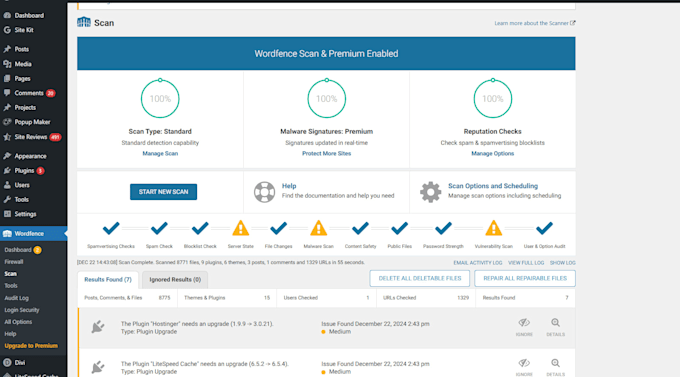Open Wordfence Help submenu item
680x377 pixels.
(10, 334)
